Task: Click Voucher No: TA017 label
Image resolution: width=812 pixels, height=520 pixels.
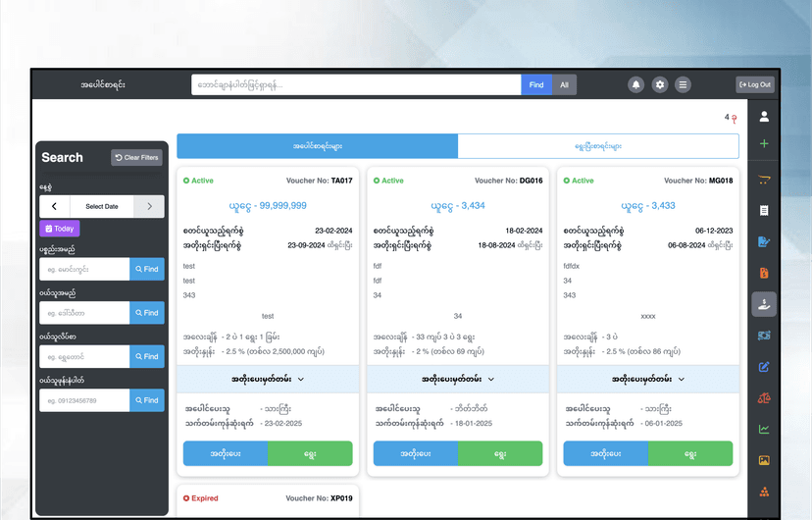Action: point(320,181)
